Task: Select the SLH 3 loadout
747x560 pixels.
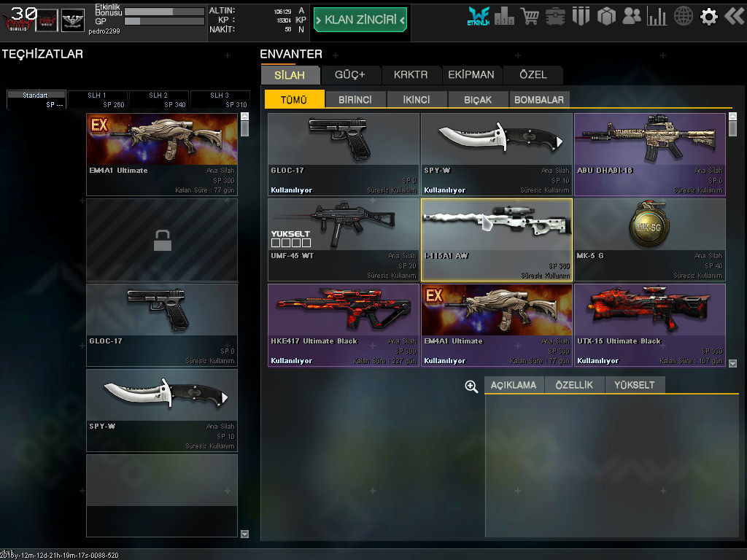Action: (x=220, y=99)
